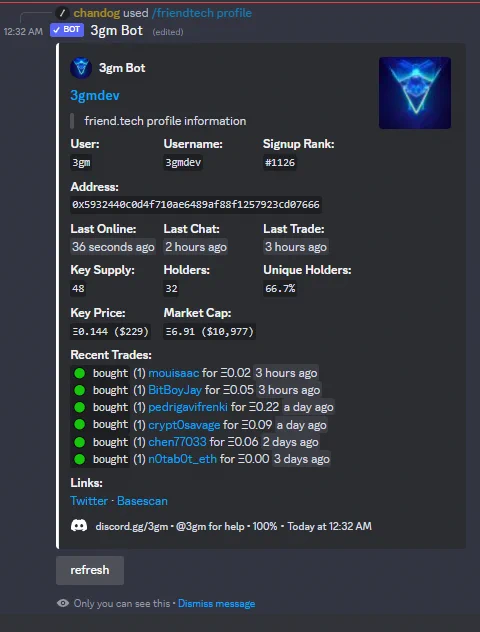Select the key supply value 48

coord(78,289)
